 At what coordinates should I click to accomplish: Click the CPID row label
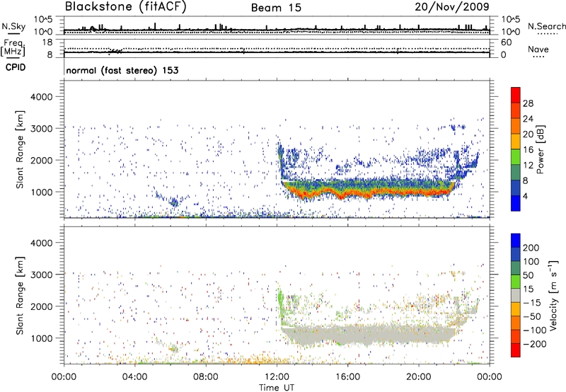(x=16, y=67)
